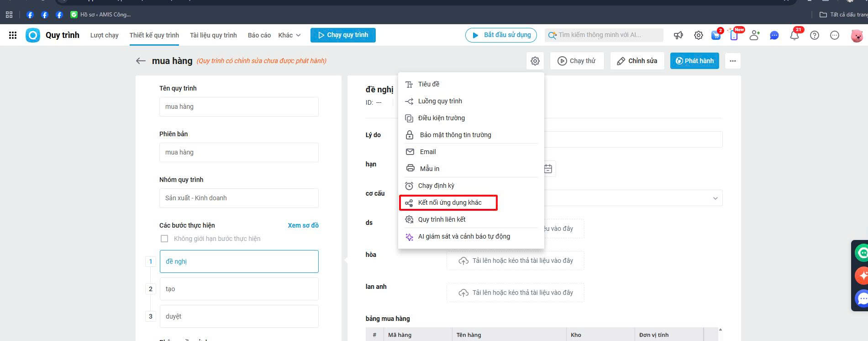Open the calendar date picker for hạn
Image resolution: width=868 pixels, height=341 pixels.
(548, 169)
